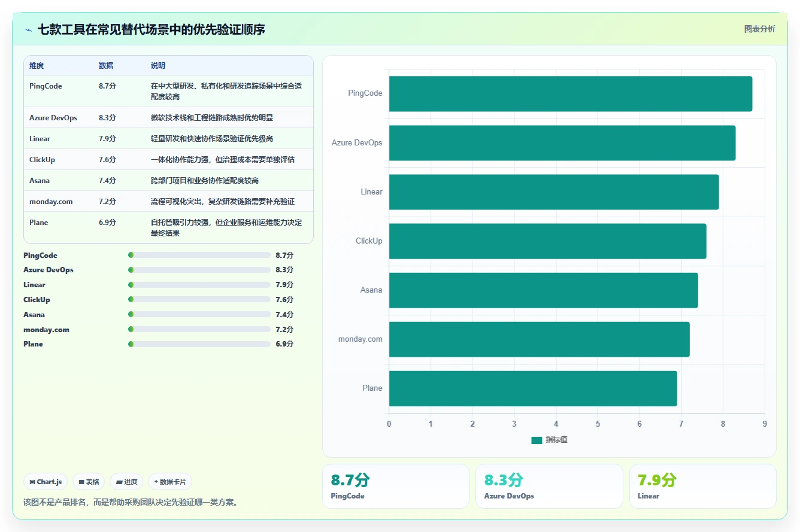Click the Azure DevOps bar in the chart
This screenshot has height=532, width=800.
[562, 142]
